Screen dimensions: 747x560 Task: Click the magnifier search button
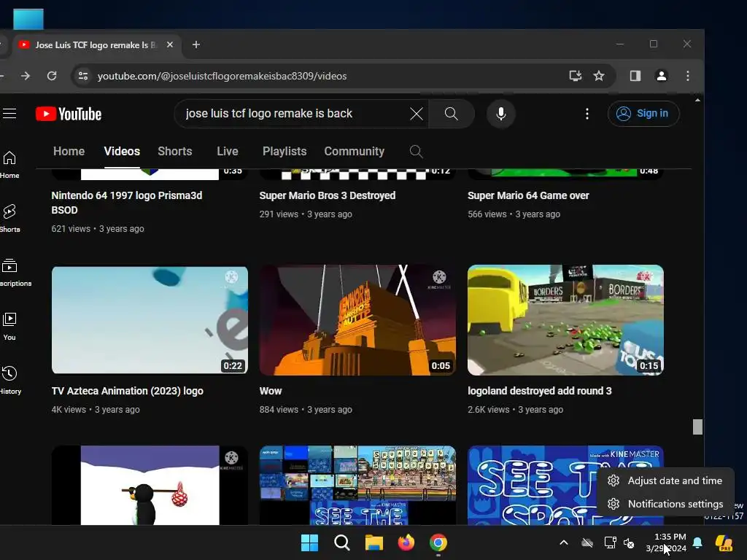[x=451, y=114]
